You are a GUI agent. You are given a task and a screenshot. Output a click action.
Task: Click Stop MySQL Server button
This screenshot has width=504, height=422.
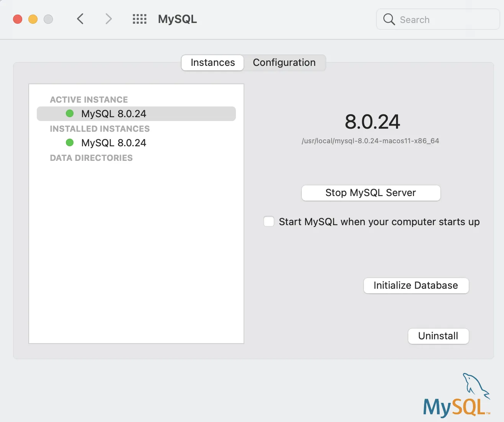(x=371, y=193)
